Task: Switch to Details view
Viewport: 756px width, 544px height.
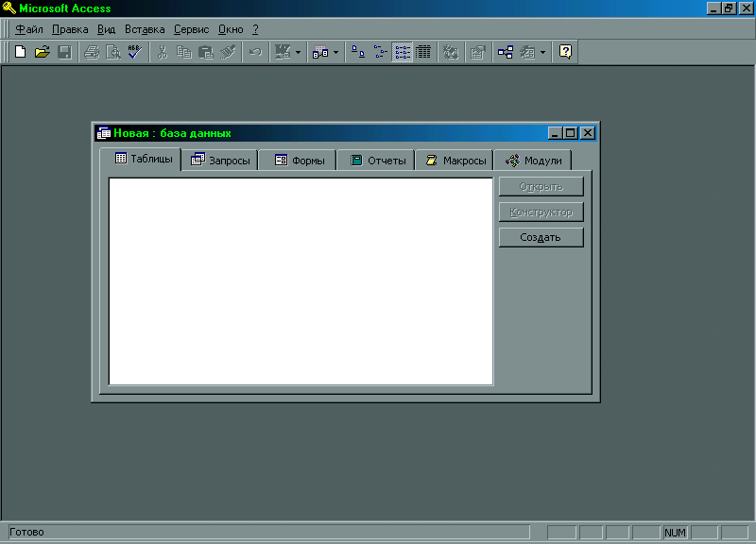Action: coord(423,52)
